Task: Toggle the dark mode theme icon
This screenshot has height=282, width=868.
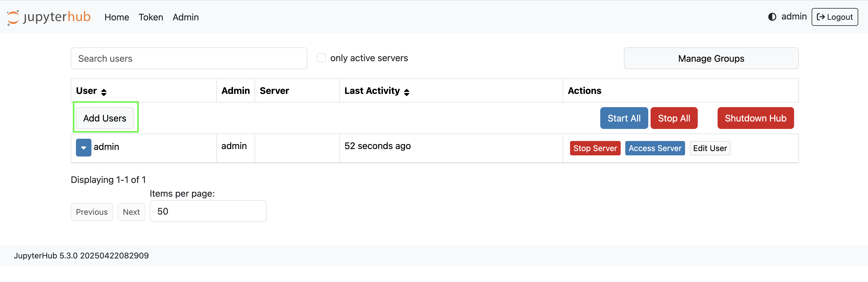Action: pyautogui.click(x=772, y=17)
